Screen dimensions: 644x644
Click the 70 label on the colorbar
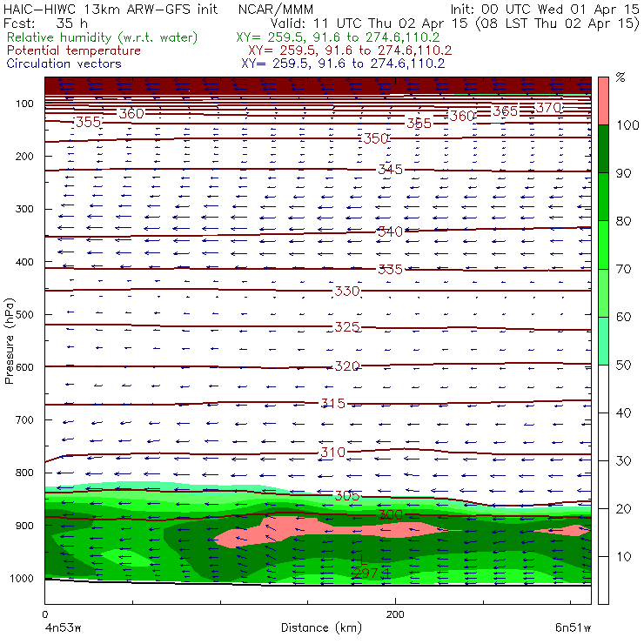pyautogui.click(x=623, y=269)
